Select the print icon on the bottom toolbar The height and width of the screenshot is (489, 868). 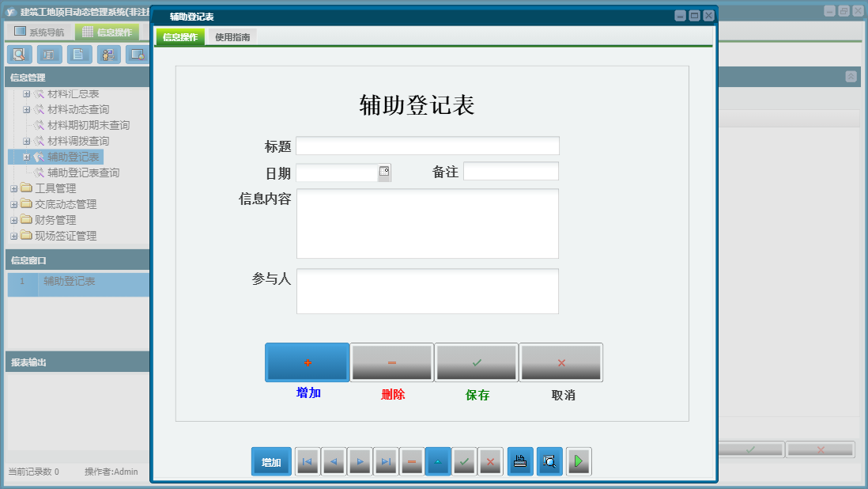tap(520, 461)
